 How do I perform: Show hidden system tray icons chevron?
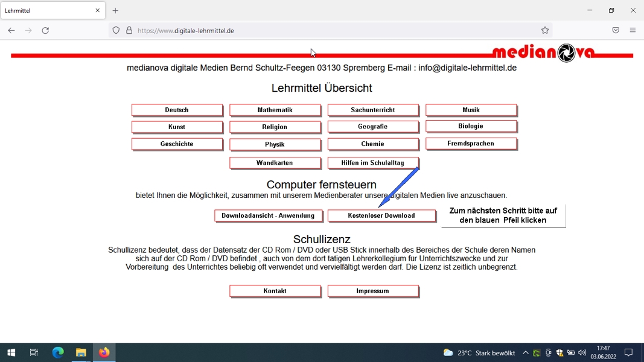pyautogui.click(x=525, y=353)
